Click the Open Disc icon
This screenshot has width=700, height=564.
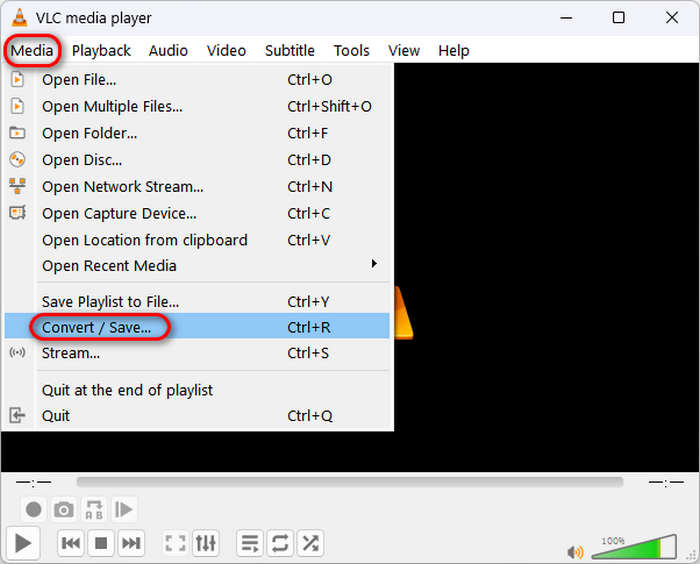[x=17, y=159]
